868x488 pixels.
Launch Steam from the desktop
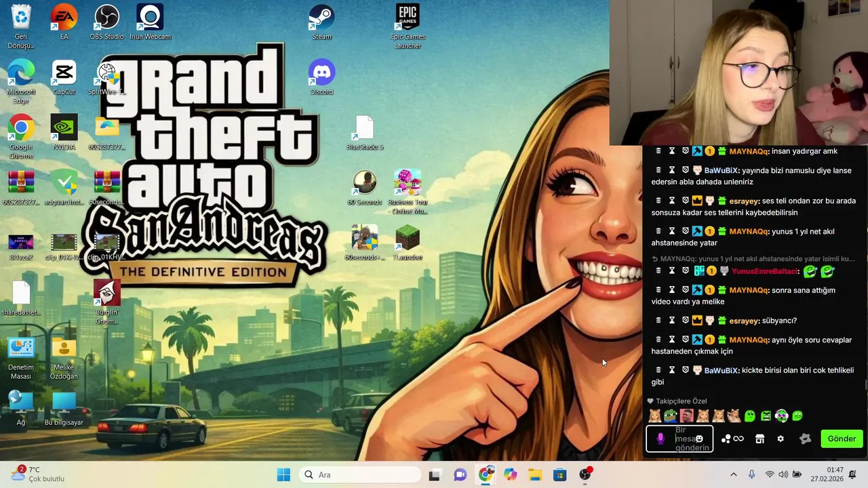321,22
